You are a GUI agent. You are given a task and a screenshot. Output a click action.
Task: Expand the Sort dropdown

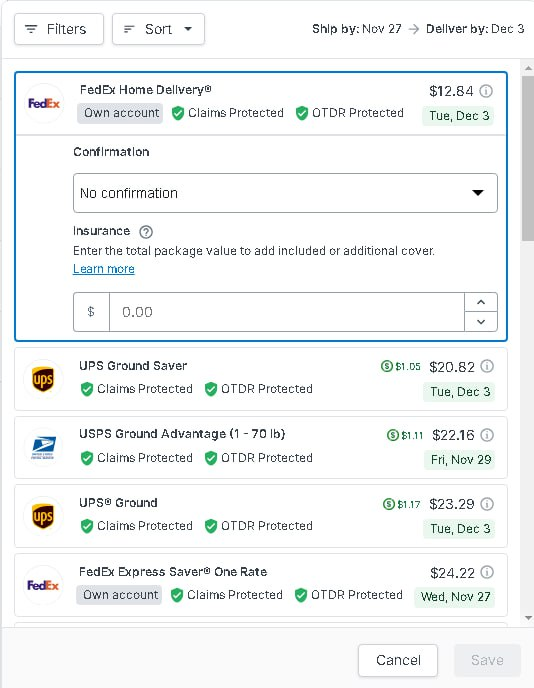click(158, 29)
